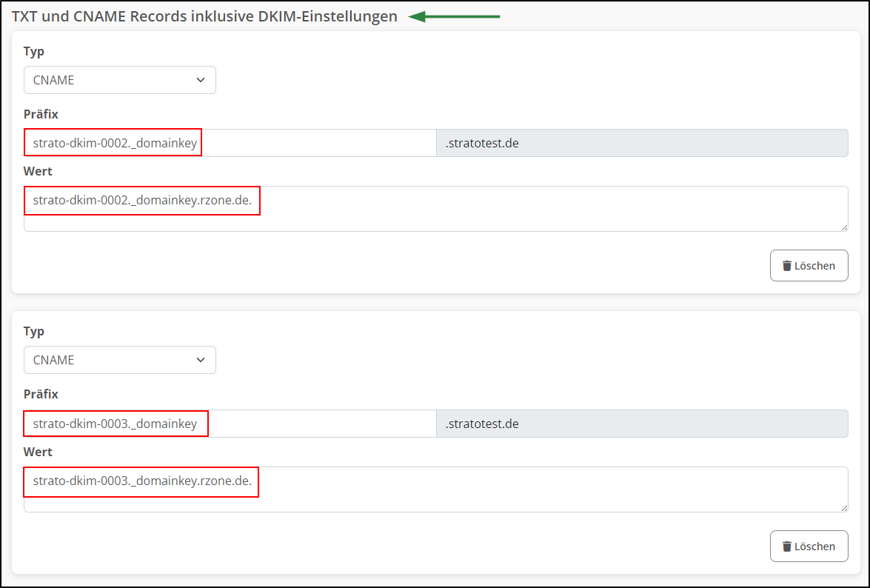Grab the resize handle of the strato-dkim-0003 Wert textarea
The height and width of the screenshot is (588, 870).
(844, 508)
